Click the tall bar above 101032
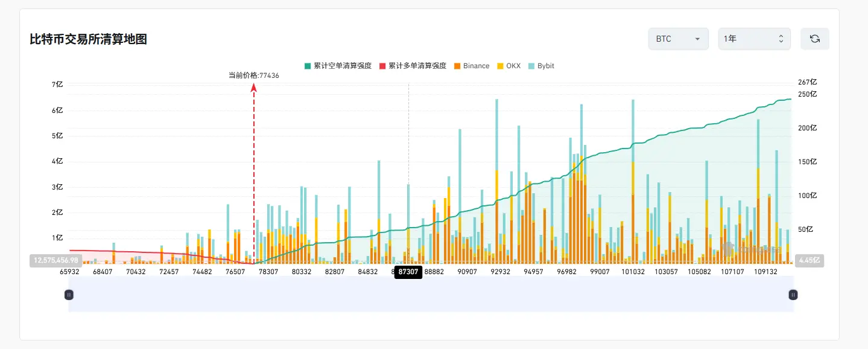868x349 pixels. (x=633, y=181)
